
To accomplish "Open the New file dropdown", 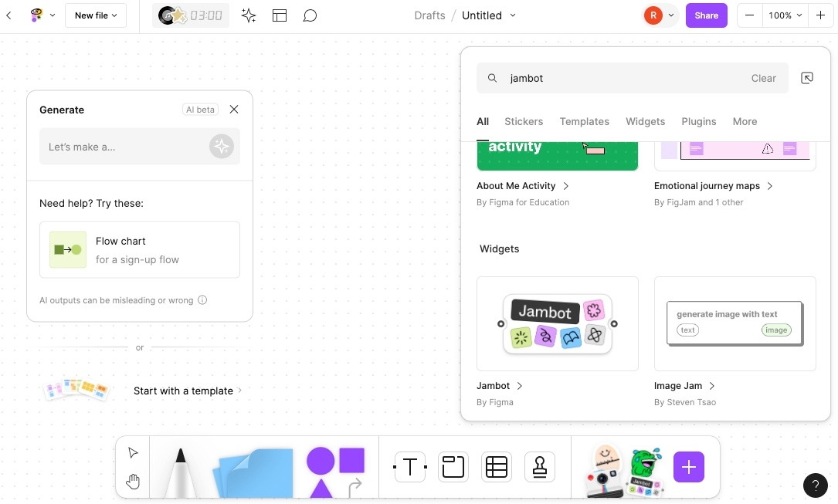I will point(96,15).
